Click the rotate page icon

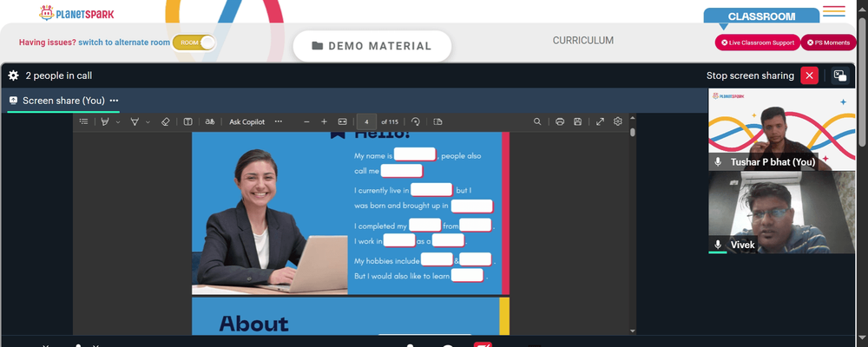coord(416,121)
